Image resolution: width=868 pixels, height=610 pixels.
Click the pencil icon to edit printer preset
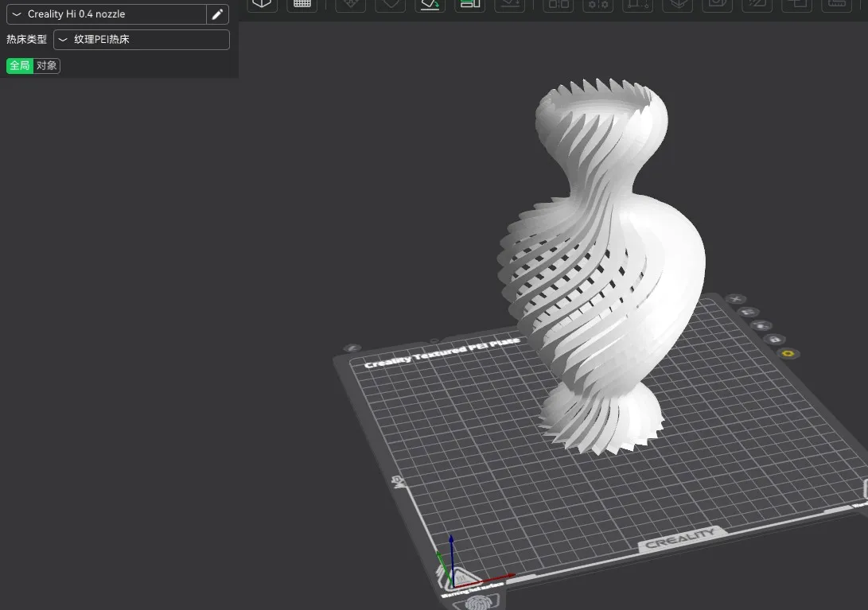tap(217, 14)
